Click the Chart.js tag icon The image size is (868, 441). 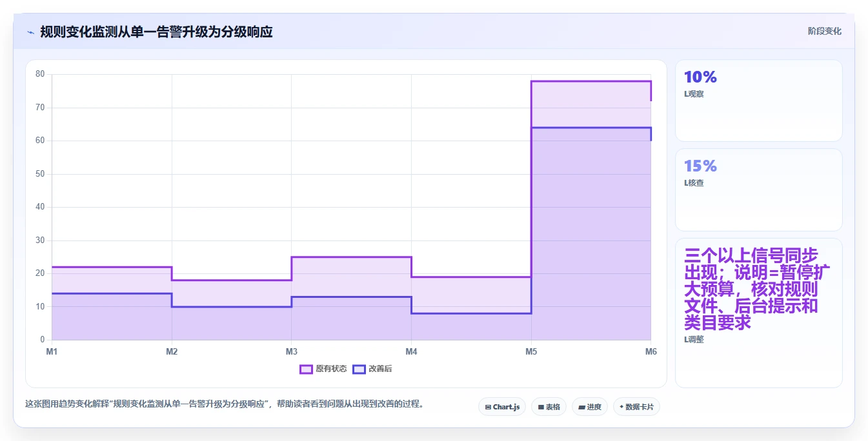[x=488, y=407]
